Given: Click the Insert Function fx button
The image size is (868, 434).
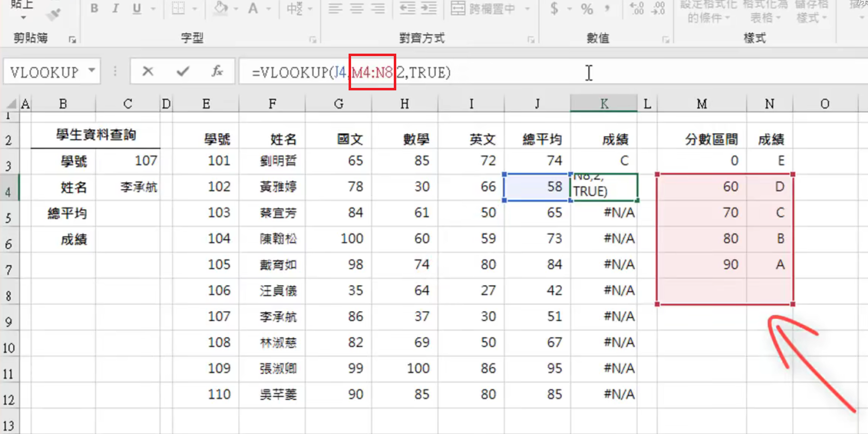Looking at the screenshot, I should point(217,72).
